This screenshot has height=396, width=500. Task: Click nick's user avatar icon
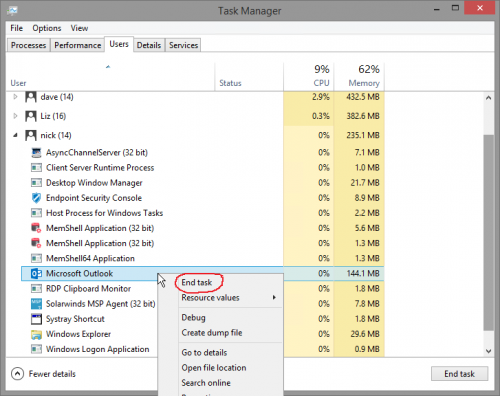(31, 135)
